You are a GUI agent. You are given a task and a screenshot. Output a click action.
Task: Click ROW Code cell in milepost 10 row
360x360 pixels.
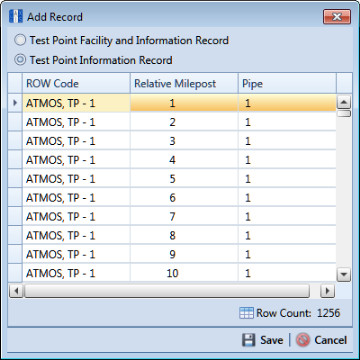point(76,273)
